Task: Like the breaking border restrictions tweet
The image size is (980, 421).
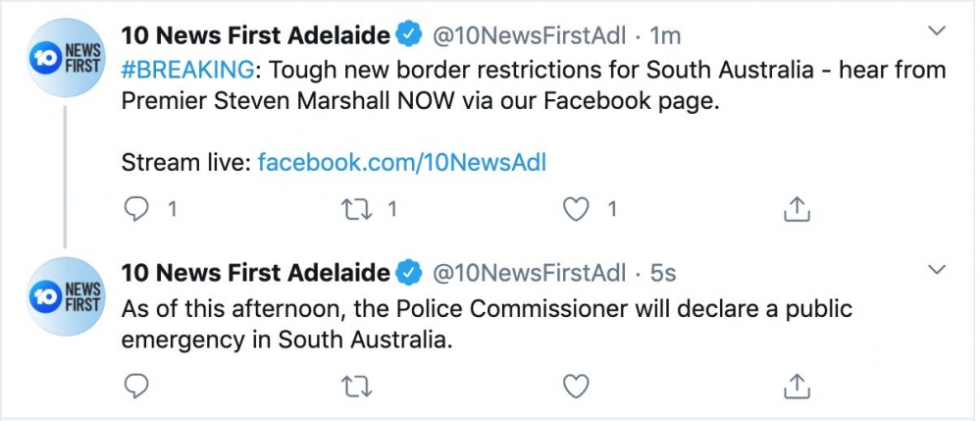Action: (580, 209)
